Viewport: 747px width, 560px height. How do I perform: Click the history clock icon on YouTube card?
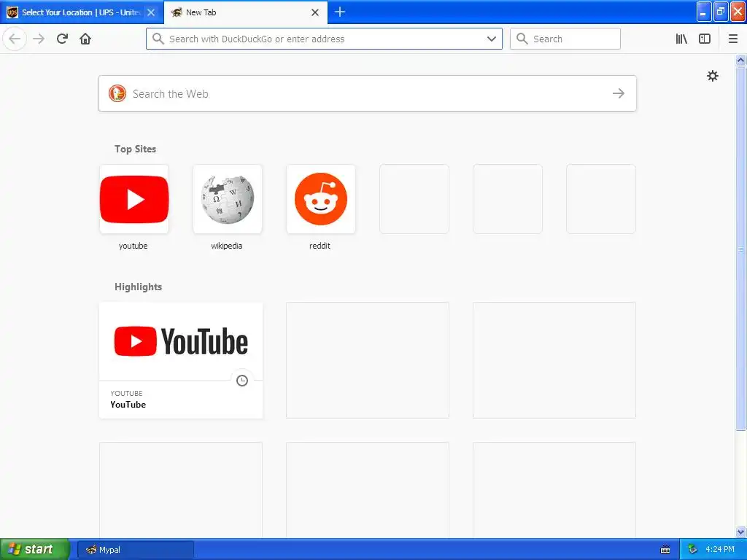tap(242, 381)
